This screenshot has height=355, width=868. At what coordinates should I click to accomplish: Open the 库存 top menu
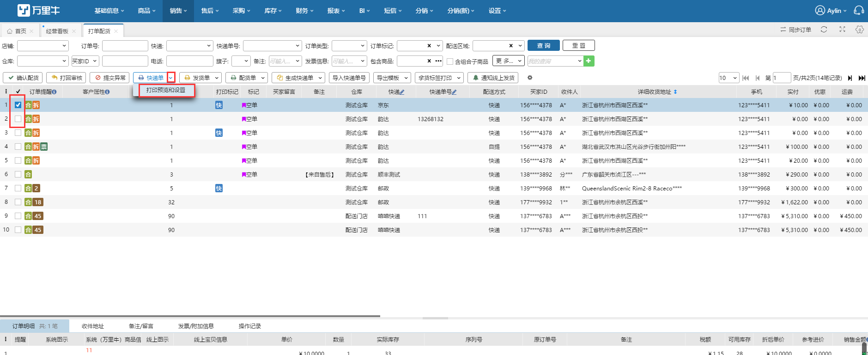pyautogui.click(x=273, y=11)
